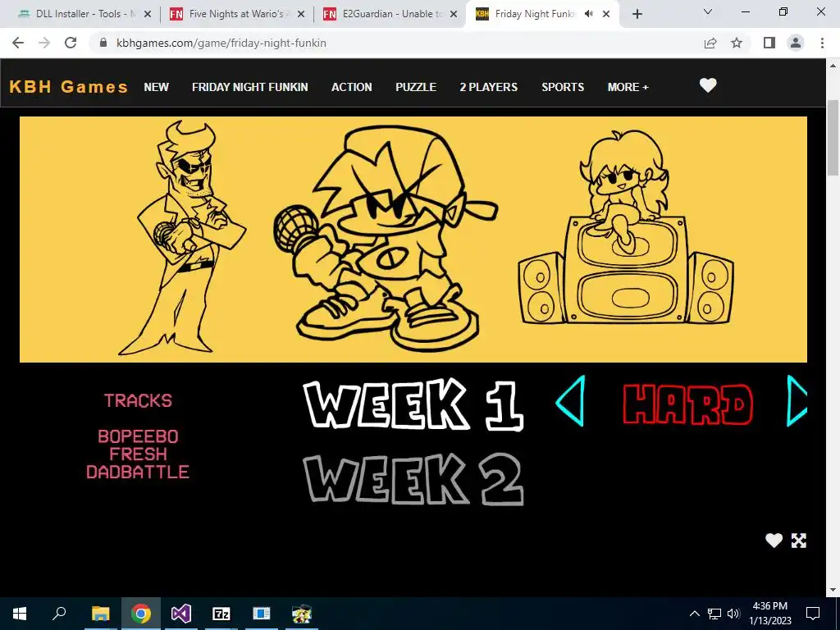
Task: Open the PUZZLE games category
Action: pos(416,87)
